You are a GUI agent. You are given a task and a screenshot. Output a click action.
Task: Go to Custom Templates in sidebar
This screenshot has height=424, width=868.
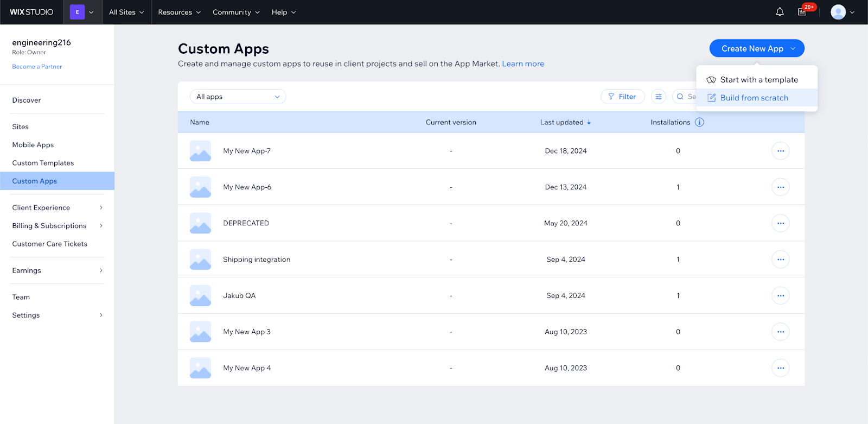point(43,163)
